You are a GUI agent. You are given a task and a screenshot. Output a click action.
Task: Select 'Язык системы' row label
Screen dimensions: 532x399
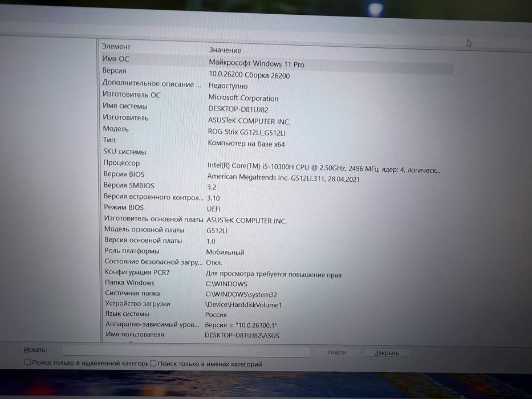(127, 314)
